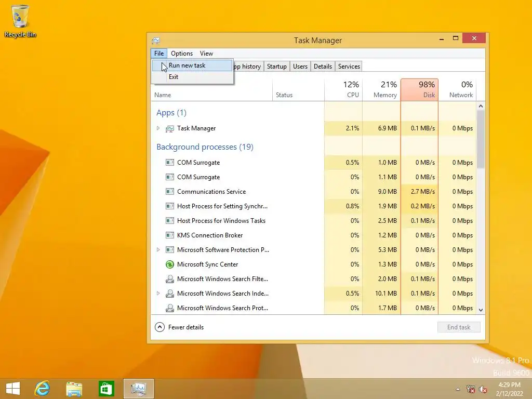Sort by CPU column header
532x399 pixels.
tap(343, 90)
